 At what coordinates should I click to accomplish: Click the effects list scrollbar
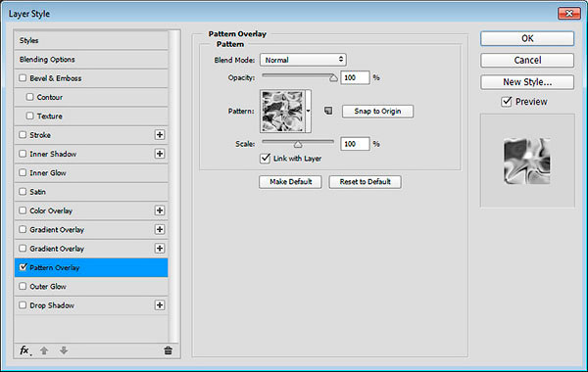point(173,185)
